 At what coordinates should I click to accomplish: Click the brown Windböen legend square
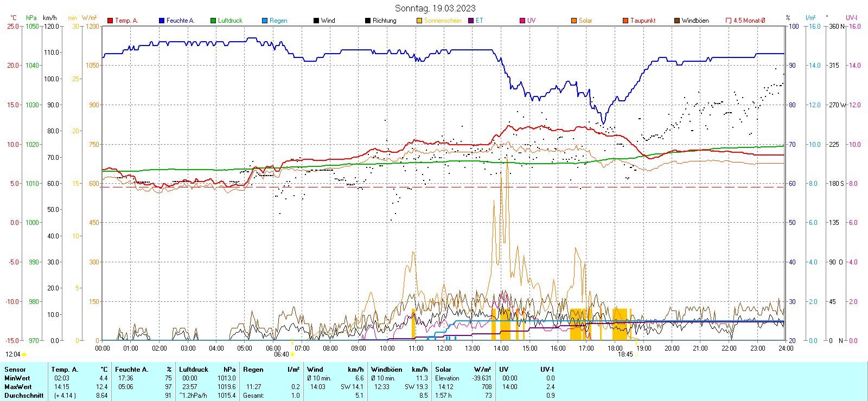point(677,21)
